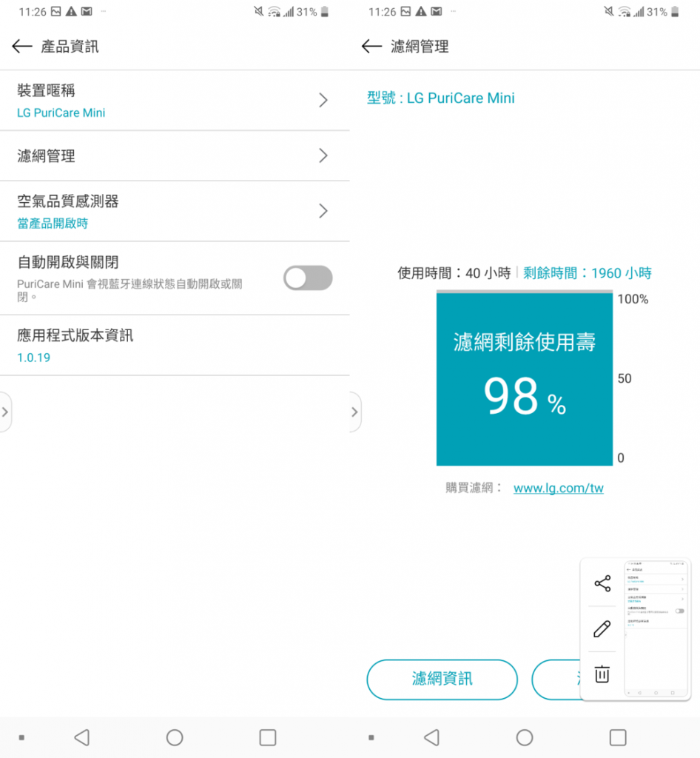
Task: Open www.lg.com/tw filter purchase link
Action: tap(559, 489)
